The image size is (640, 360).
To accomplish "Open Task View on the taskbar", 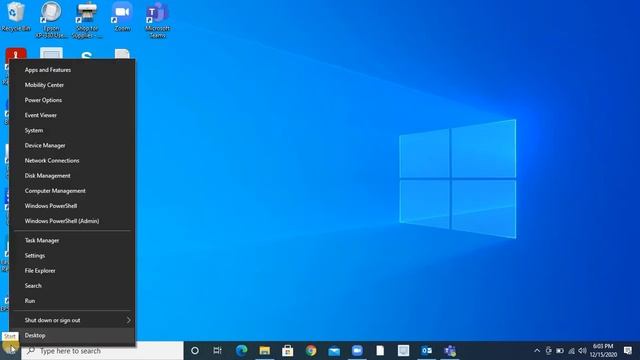I will [x=217, y=351].
